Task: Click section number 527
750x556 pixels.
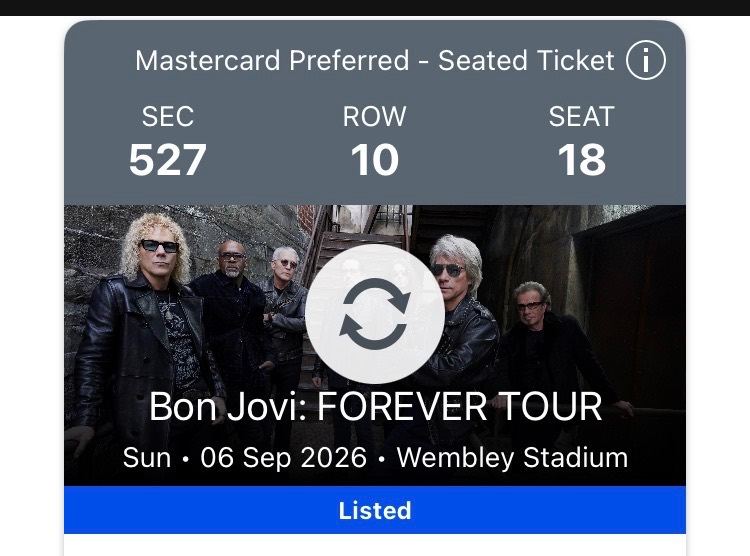Action: click(x=167, y=160)
